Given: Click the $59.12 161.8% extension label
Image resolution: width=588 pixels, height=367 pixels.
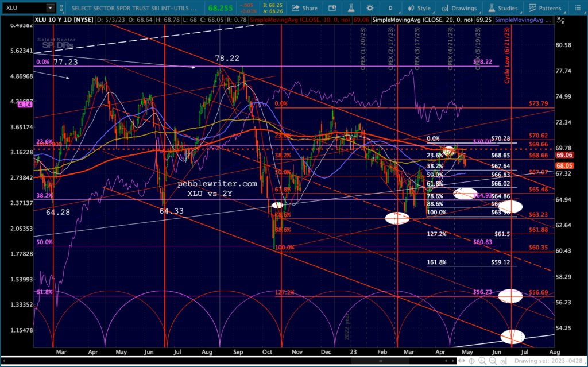Looking at the screenshot, I should 501,262.
